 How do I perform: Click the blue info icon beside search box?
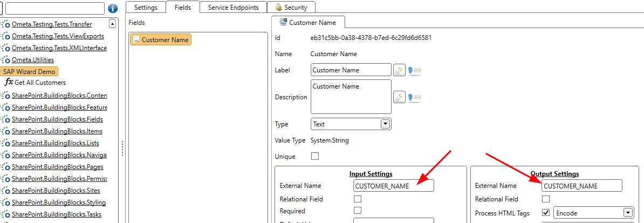coord(113,8)
